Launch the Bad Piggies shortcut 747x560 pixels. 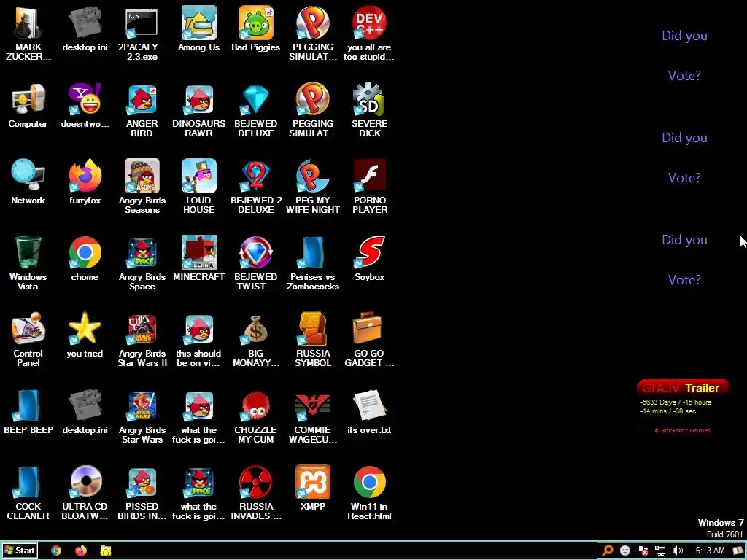[x=256, y=28]
